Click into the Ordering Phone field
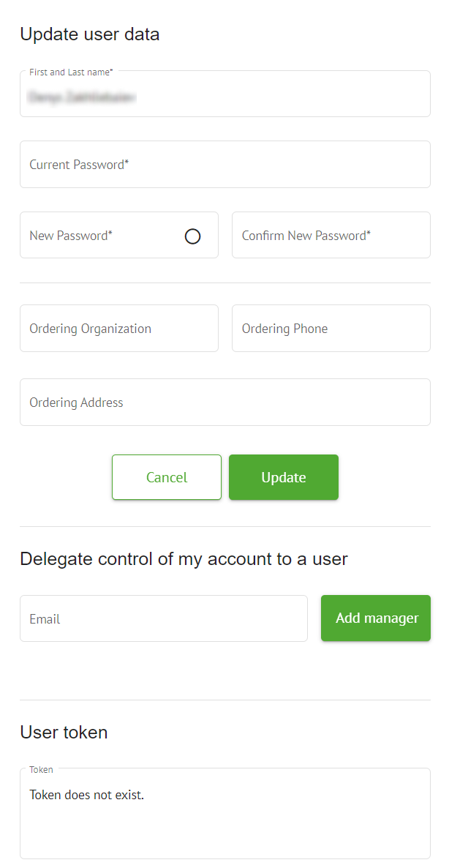 click(331, 329)
